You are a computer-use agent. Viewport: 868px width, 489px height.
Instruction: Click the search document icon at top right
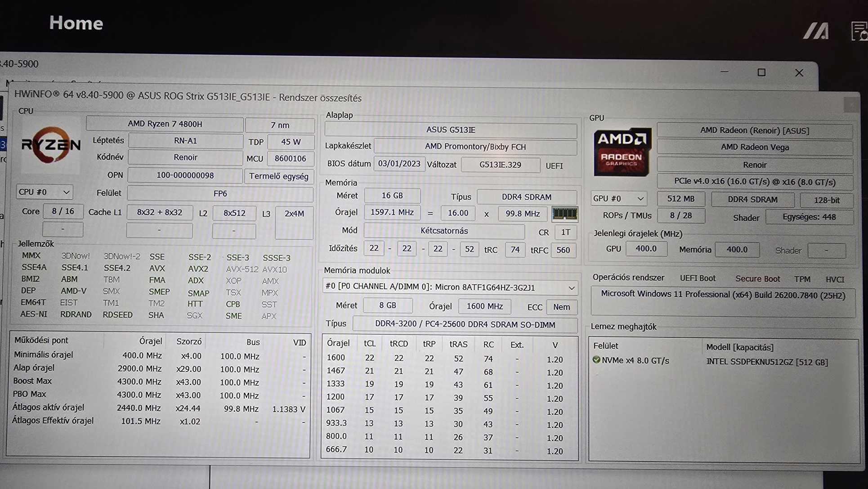[x=859, y=31]
